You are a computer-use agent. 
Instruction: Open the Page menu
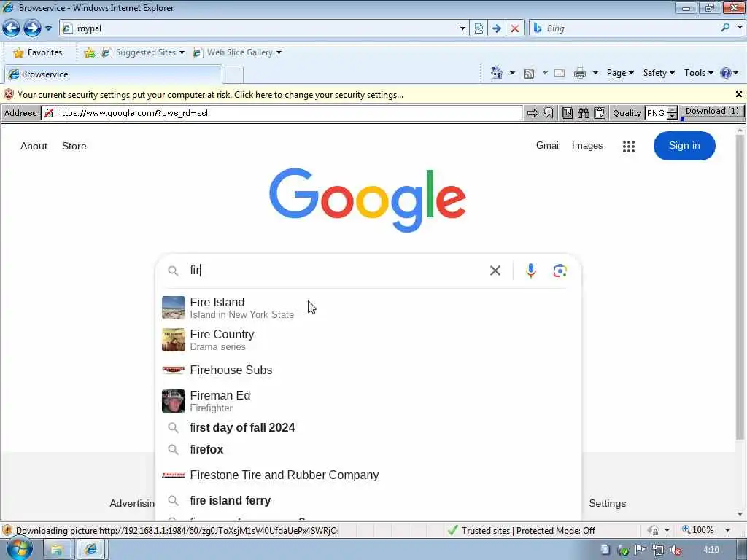coord(620,73)
